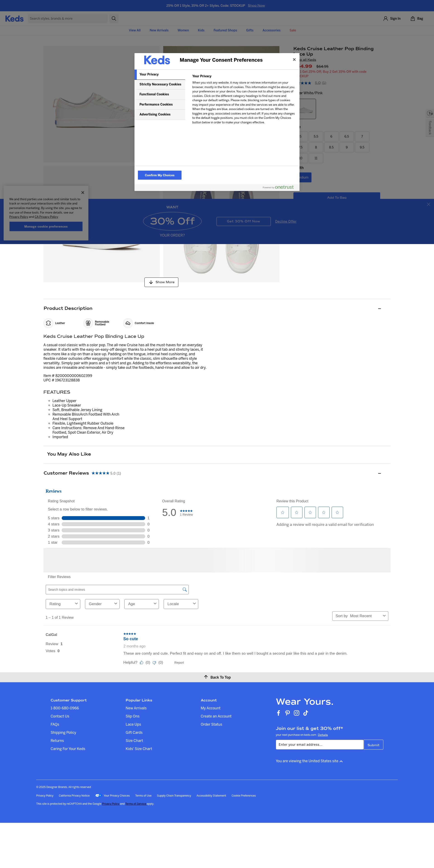This screenshot has height=868, width=434.
Task: Click the Your Privacy Choices icon
Action: [98, 795]
